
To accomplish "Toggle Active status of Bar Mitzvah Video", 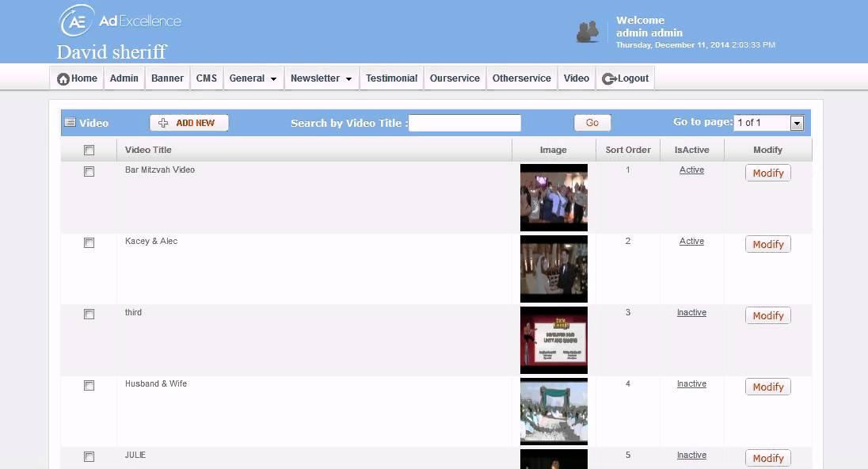I will coord(691,170).
